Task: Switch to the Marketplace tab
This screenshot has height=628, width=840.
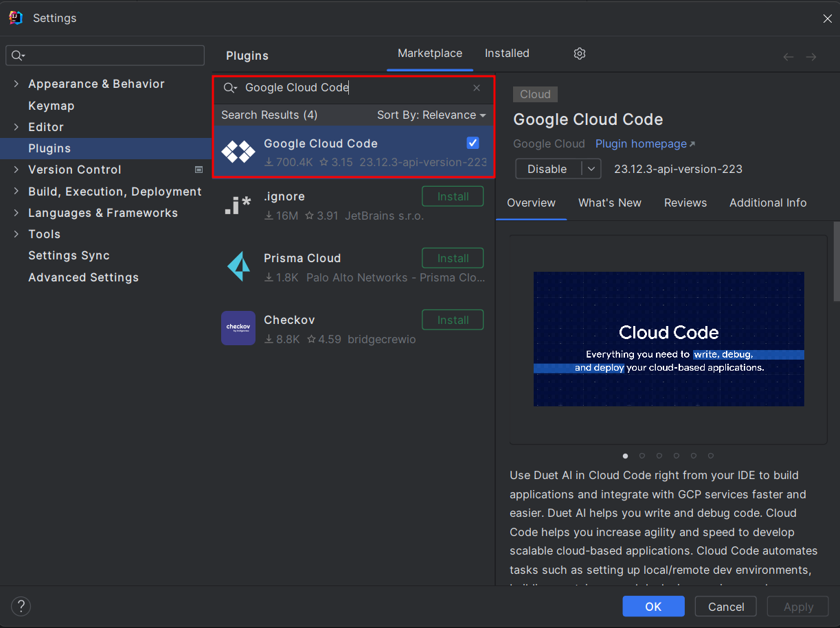Action: point(430,54)
